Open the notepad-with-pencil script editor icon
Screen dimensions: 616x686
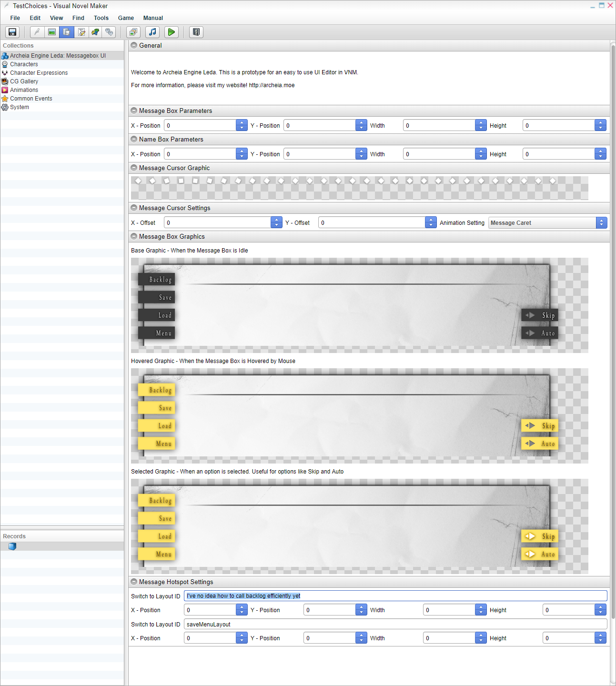[81, 32]
